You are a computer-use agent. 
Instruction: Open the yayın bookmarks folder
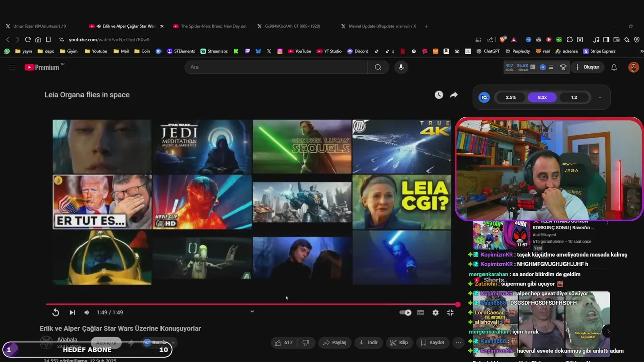pyautogui.click(x=24, y=51)
